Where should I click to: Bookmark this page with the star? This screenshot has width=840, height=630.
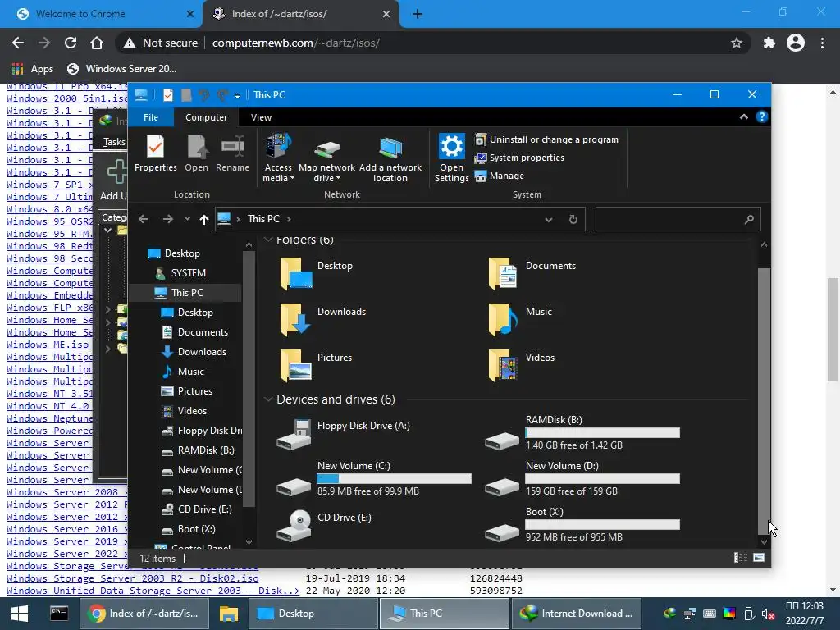point(737,43)
